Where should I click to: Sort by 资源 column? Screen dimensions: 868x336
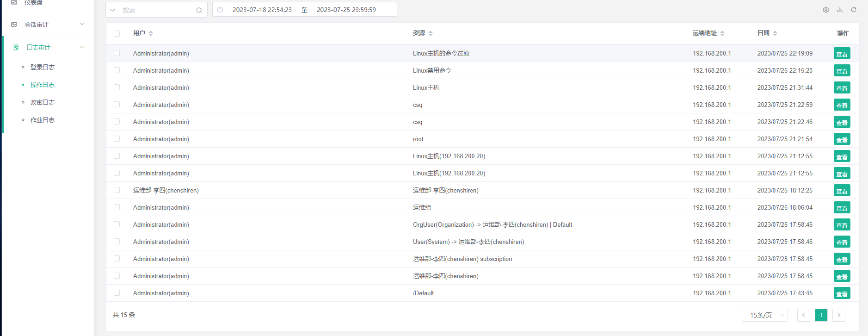tap(431, 33)
